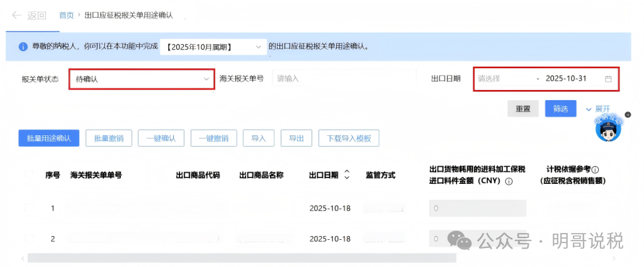
Task: Click info icon beside 计税依据参考
Action: click(595, 169)
